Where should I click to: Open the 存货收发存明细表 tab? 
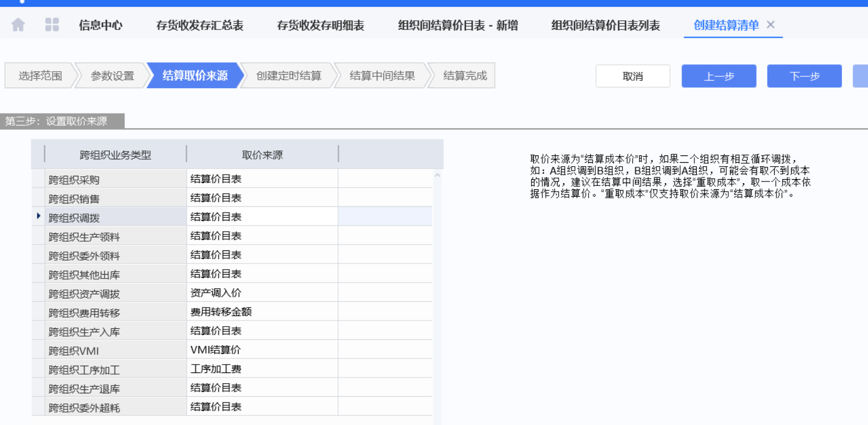(x=321, y=25)
